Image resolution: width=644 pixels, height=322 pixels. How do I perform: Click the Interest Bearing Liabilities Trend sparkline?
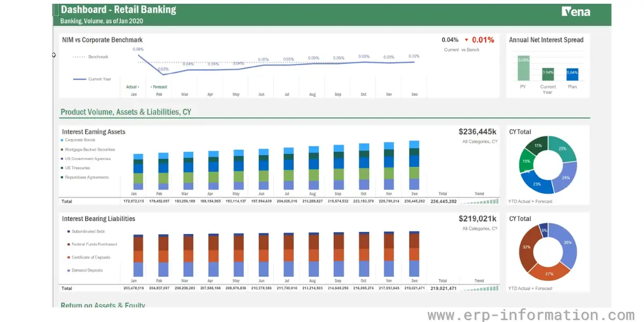pyautogui.click(x=479, y=288)
